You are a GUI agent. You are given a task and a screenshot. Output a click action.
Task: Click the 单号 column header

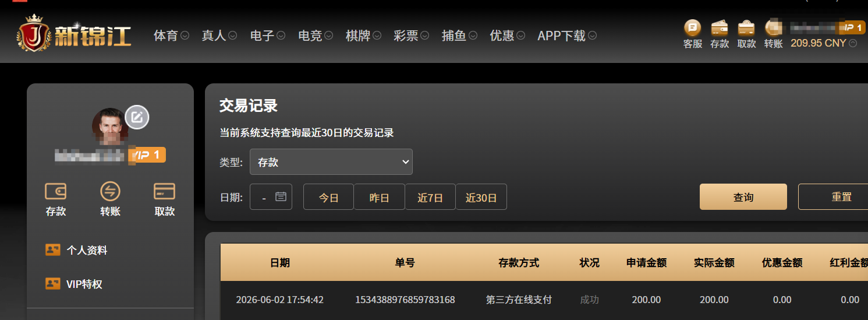coord(405,263)
